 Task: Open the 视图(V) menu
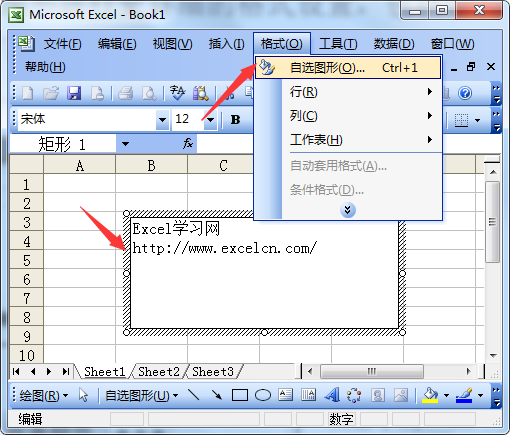(172, 44)
